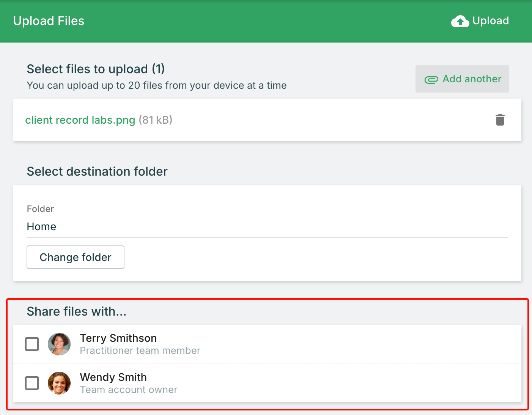Select the Wendy Smith name text
This screenshot has width=532, height=415.
[x=113, y=377]
